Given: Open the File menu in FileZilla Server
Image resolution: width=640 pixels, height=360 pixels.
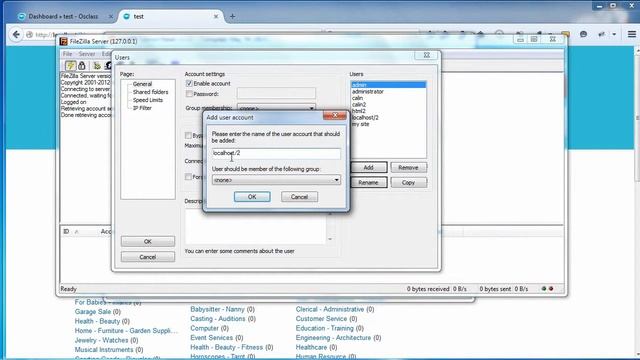Looking at the screenshot, I should pos(67,54).
